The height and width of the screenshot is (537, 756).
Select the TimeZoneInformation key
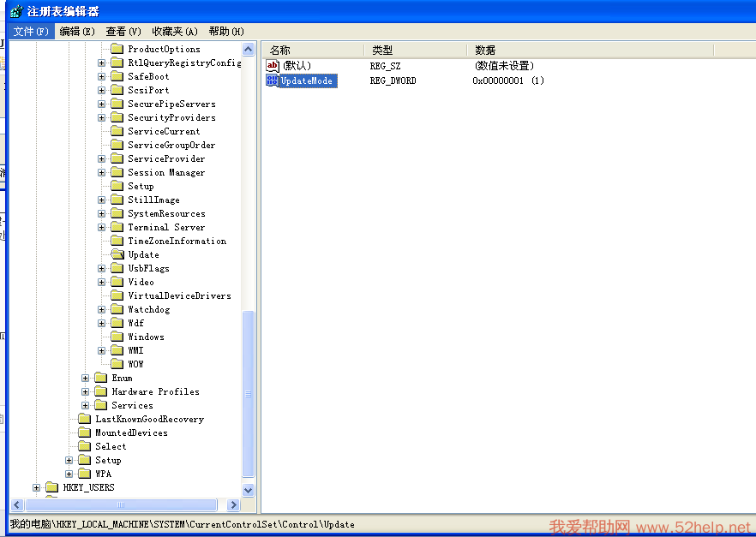pyautogui.click(x=177, y=241)
